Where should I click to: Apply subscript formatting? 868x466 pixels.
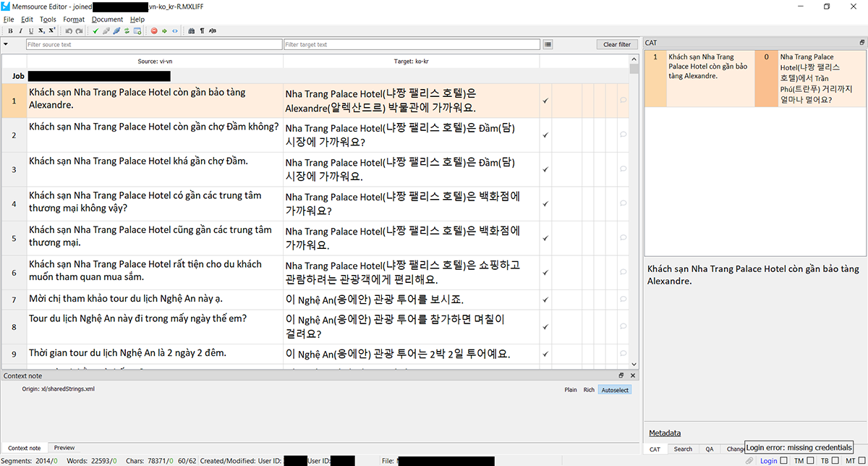point(41,31)
